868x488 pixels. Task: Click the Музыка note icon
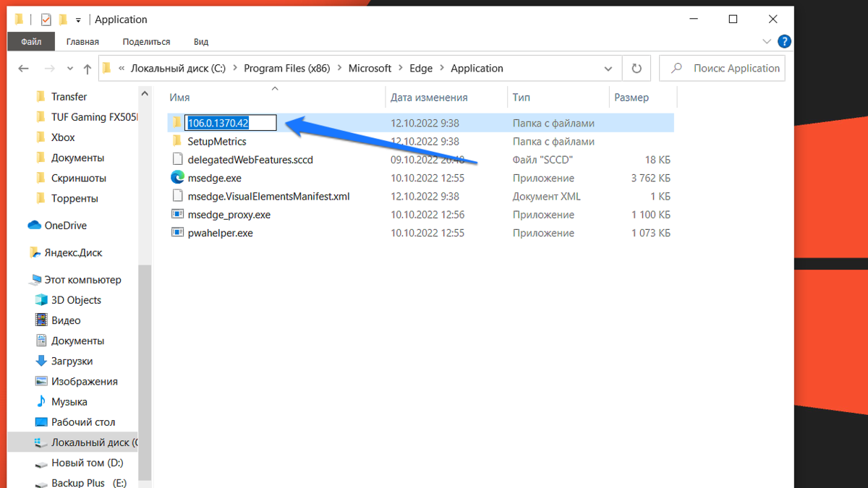coord(41,401)
